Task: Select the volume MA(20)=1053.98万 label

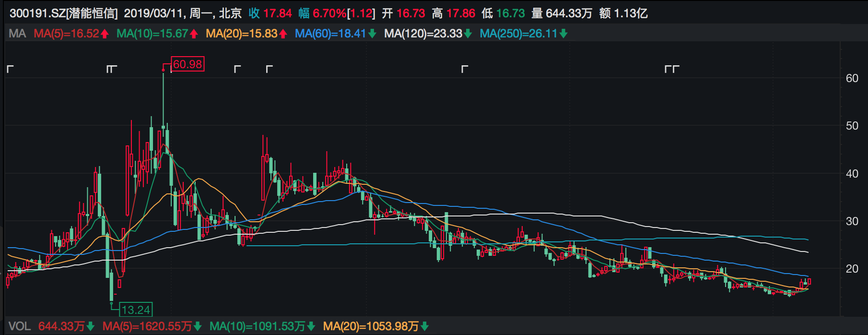Action: pyautogui.click(x=371, y=327)
